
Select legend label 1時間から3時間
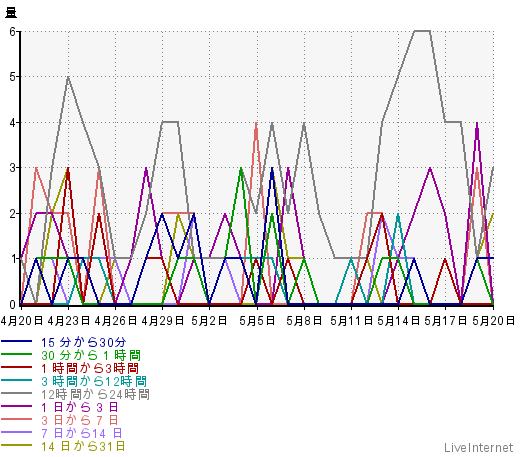coord(90,368)
